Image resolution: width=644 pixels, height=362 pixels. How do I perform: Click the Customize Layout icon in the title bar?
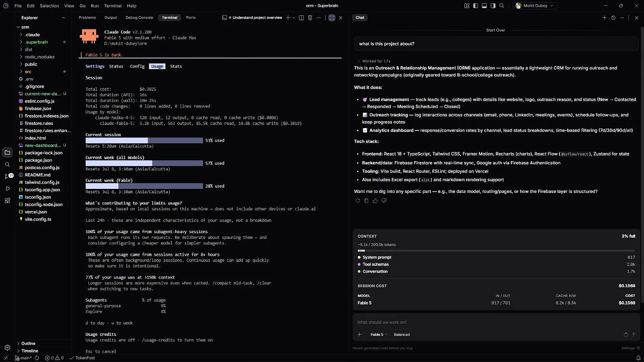coord(467,6)
